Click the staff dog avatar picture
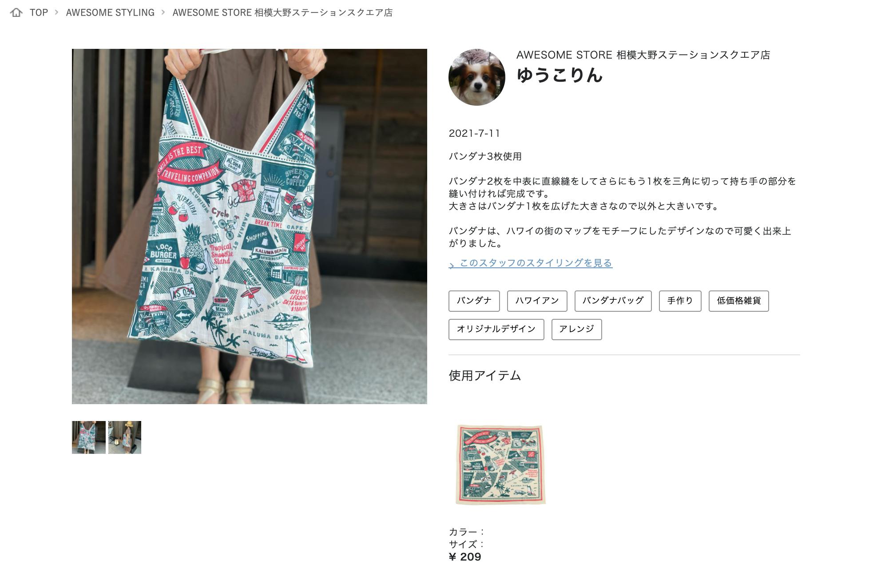Image resolution: width=873 pixels, height=588 pixels. [476, 77]
